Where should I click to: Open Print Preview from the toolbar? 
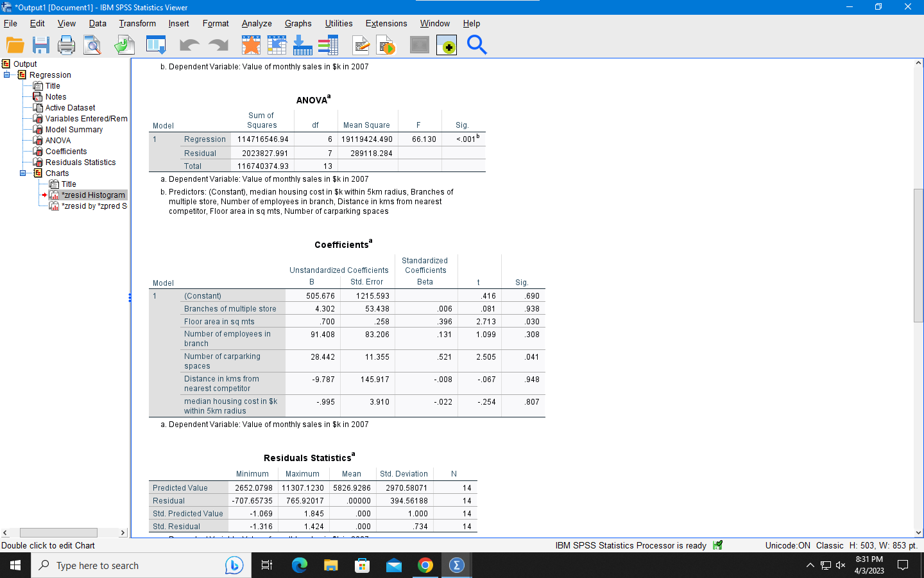click(92, 45)
